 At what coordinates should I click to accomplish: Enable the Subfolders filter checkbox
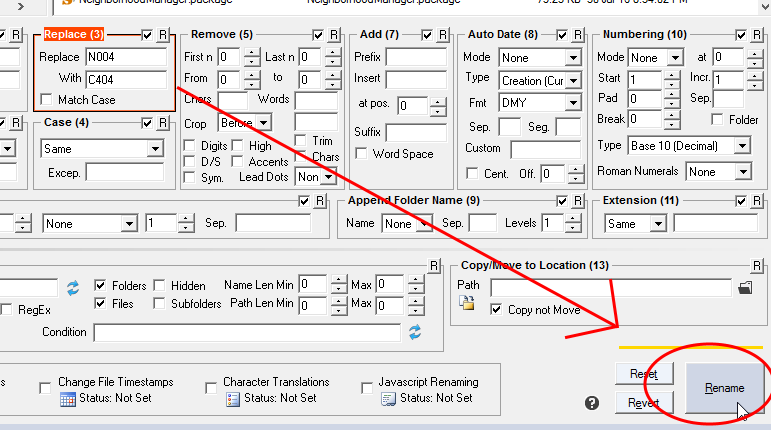tap(159, 304)
